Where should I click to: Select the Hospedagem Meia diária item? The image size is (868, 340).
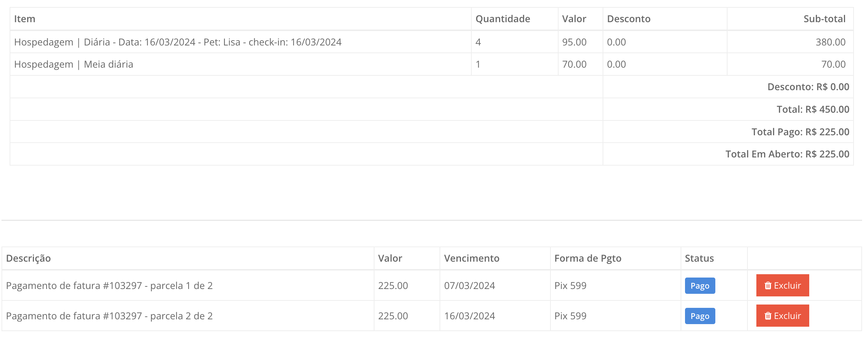74,64
